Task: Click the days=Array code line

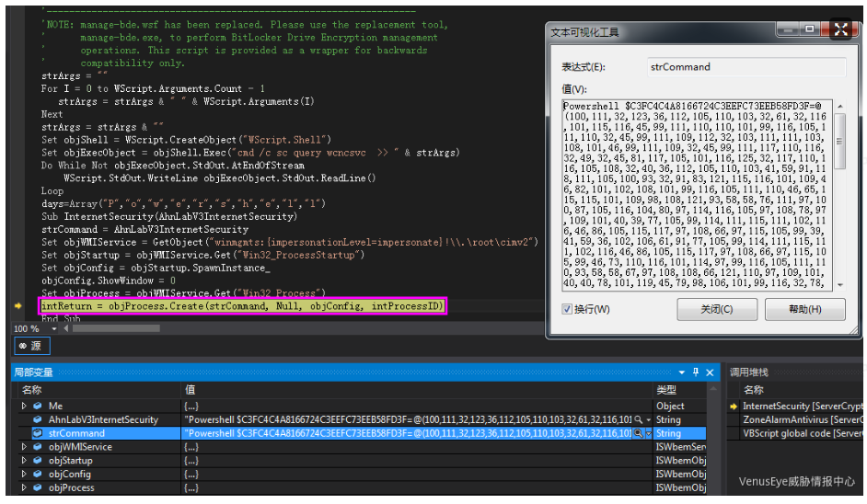Action: pos(183,204)
